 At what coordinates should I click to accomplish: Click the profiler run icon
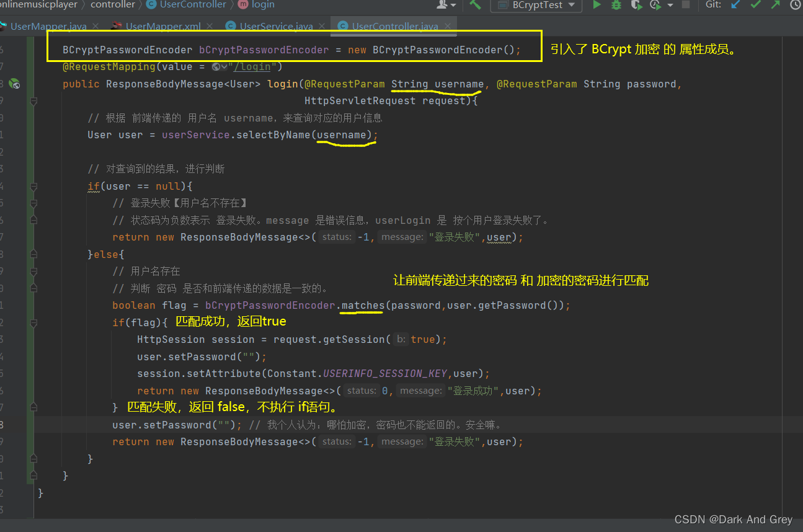tap(655, 5)
